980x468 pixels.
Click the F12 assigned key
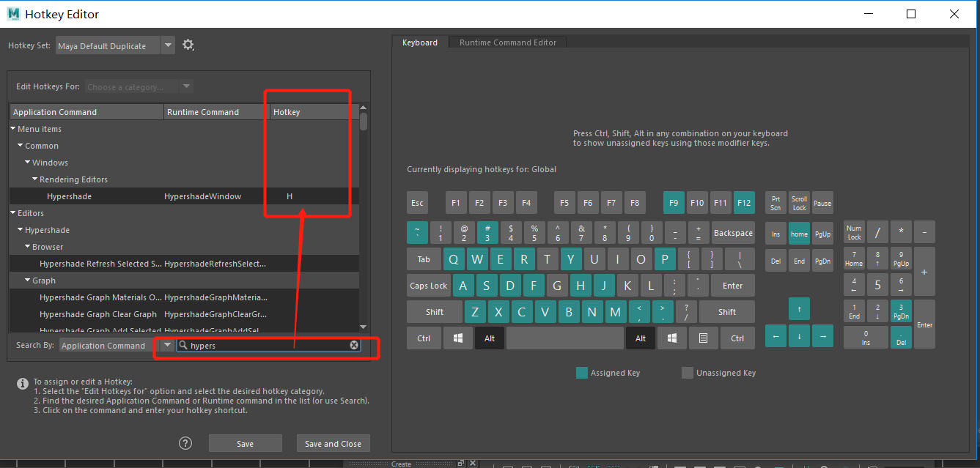click(x=744, y=203)
